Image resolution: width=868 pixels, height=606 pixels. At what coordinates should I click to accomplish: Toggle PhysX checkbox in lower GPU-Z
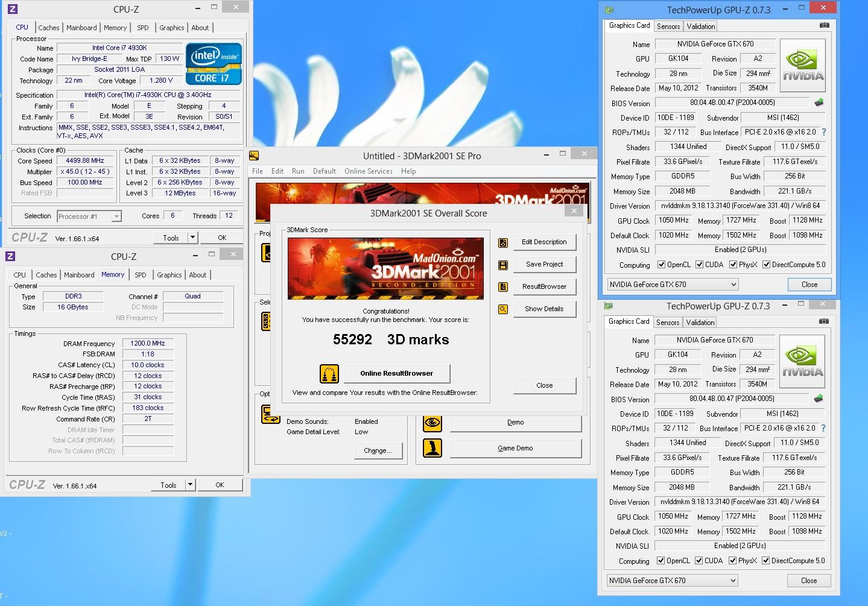pyautogui.click(x=733, y=561)
